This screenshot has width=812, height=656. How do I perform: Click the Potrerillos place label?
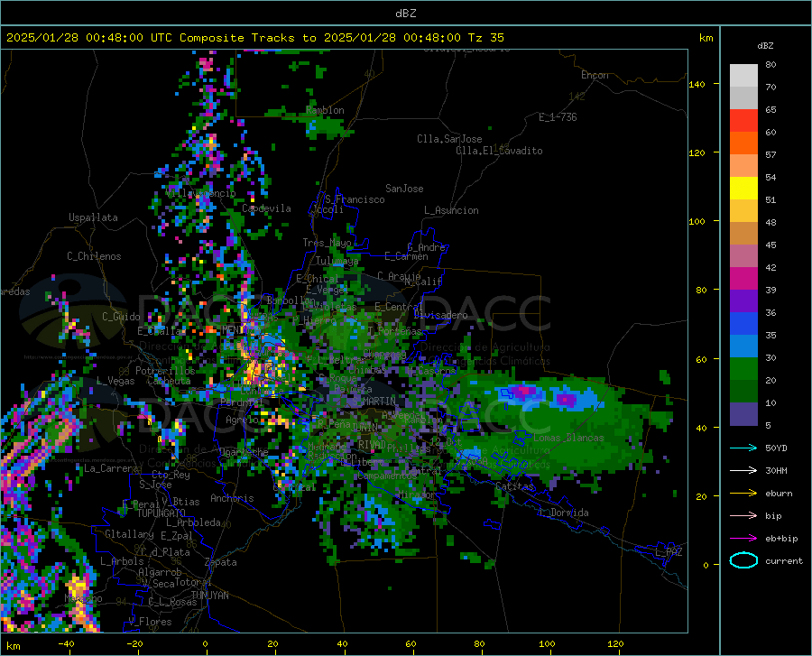coord(165,371)
